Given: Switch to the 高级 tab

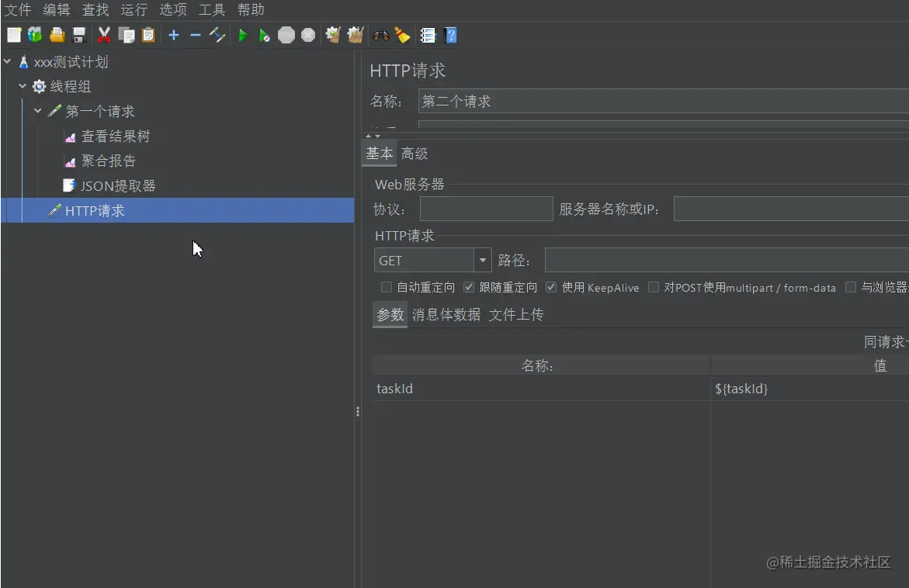Looking at the screenshot, I should pos(415,154).
